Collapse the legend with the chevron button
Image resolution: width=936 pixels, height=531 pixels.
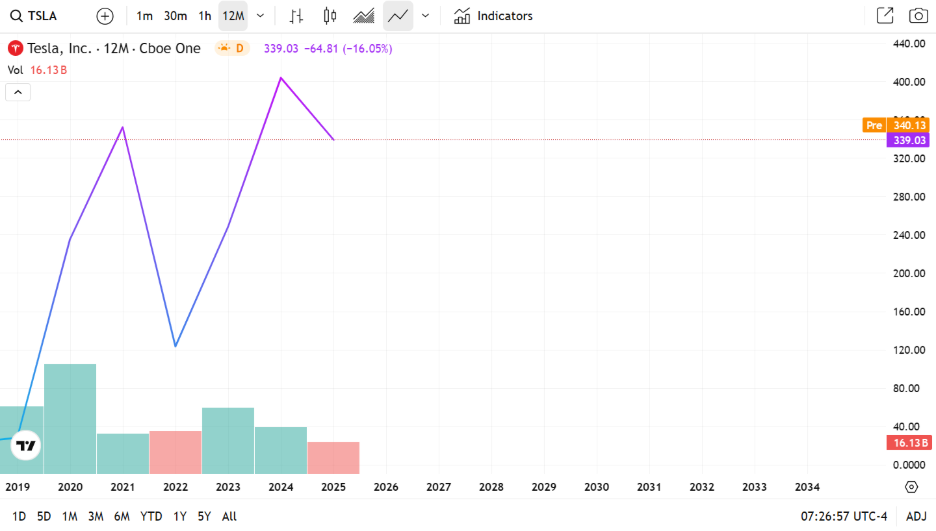tap(18, 92)
